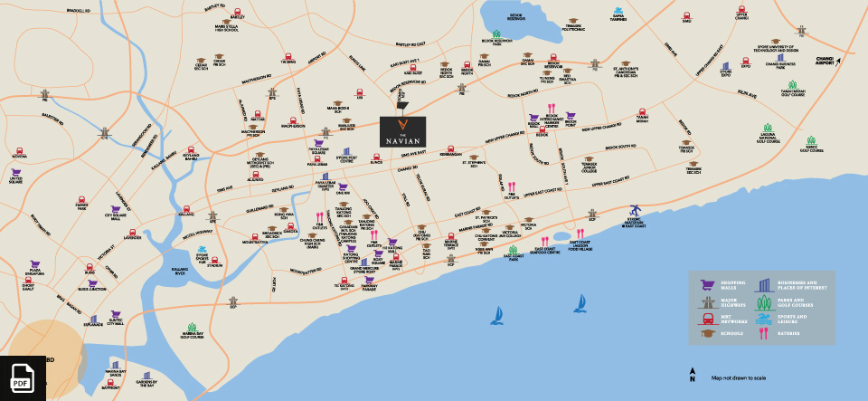The image size is (868, 401).
Task: Click the Bedok Mall shopping cart icon
Action: click(533, 118)
